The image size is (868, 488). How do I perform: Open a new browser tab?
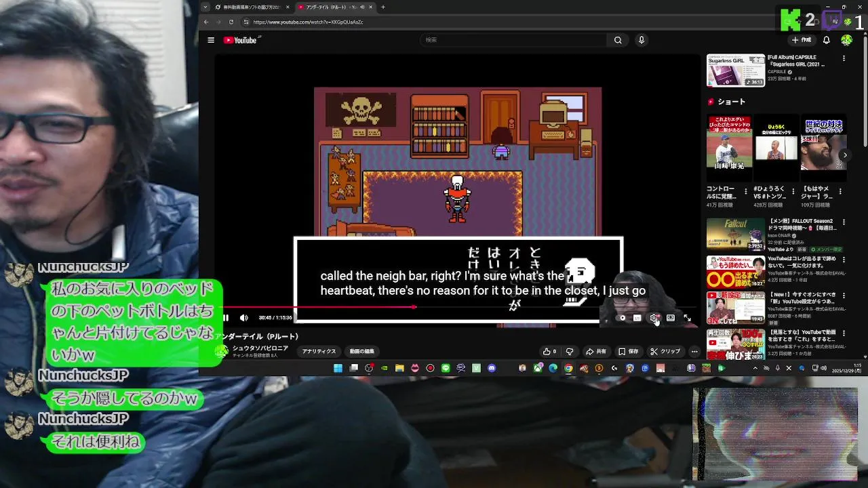[x=383, y=7]
